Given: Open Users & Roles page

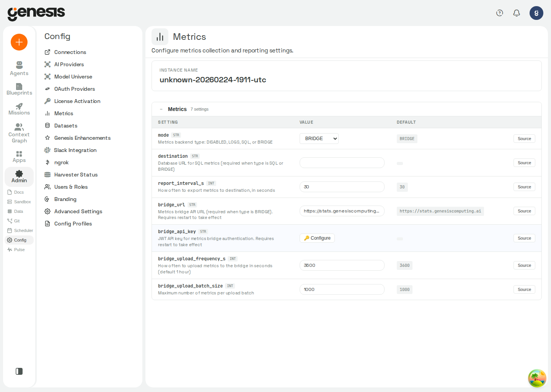Looking at the screenshot, I should coord(66,187).
